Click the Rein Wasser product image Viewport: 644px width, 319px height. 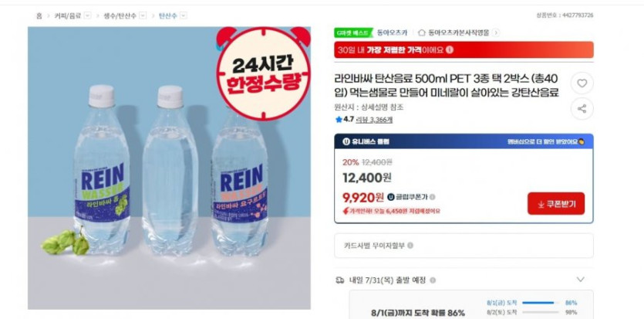coord(169,168)
